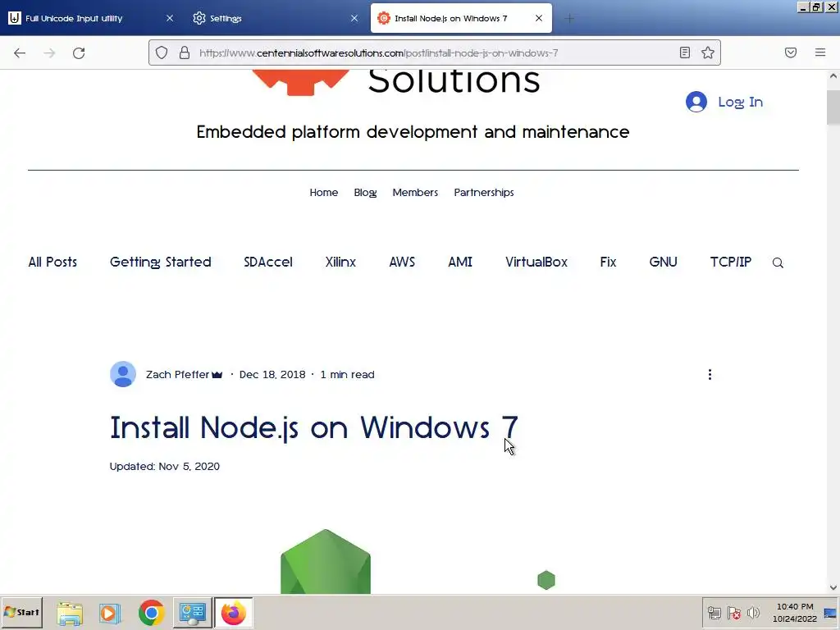Open the Windows Start menu
This screenshot has height=630, width=840.
pos(21,612)
